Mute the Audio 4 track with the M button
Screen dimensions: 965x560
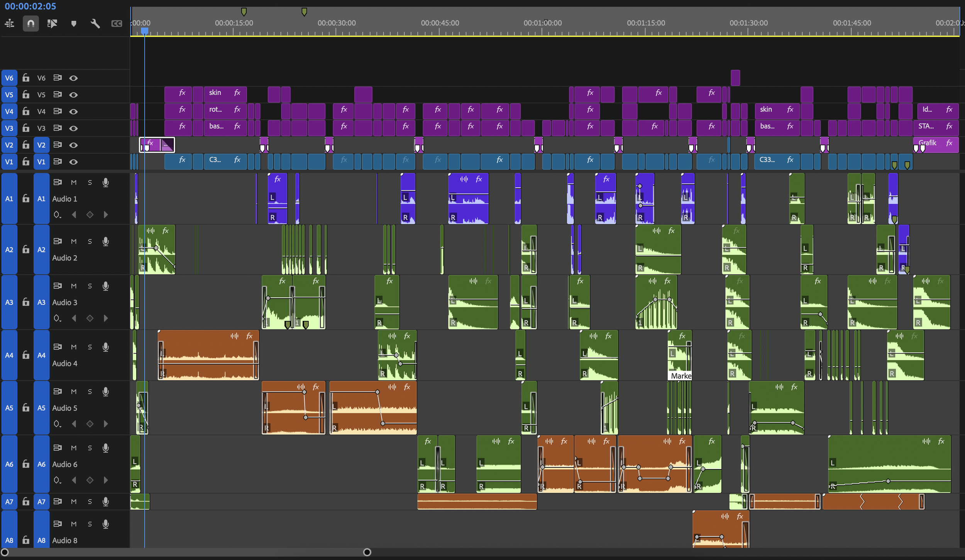click(x=74, y=346)
